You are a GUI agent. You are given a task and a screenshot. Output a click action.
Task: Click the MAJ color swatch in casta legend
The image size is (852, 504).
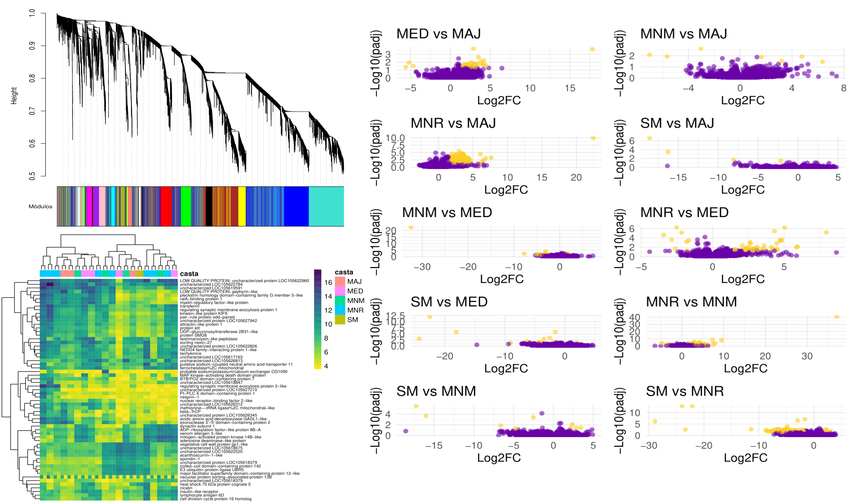point(340,282)
